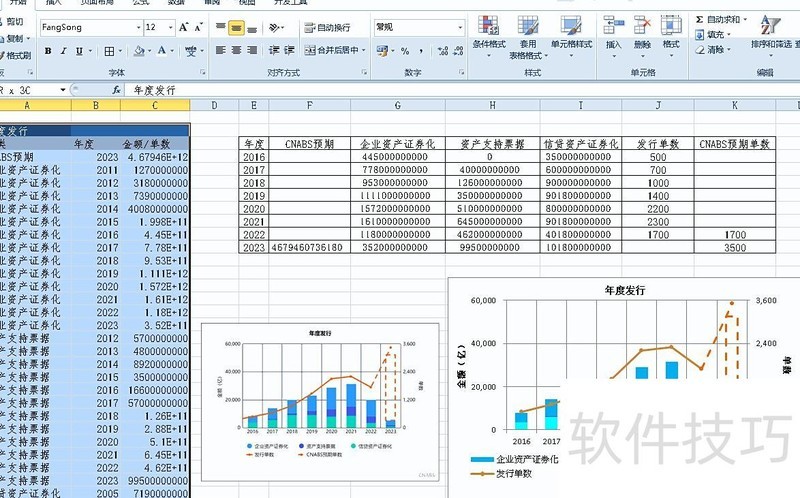Viewport: 800px width, 498px height.
Task: Decrease decimal places
Action: point(458,51)
